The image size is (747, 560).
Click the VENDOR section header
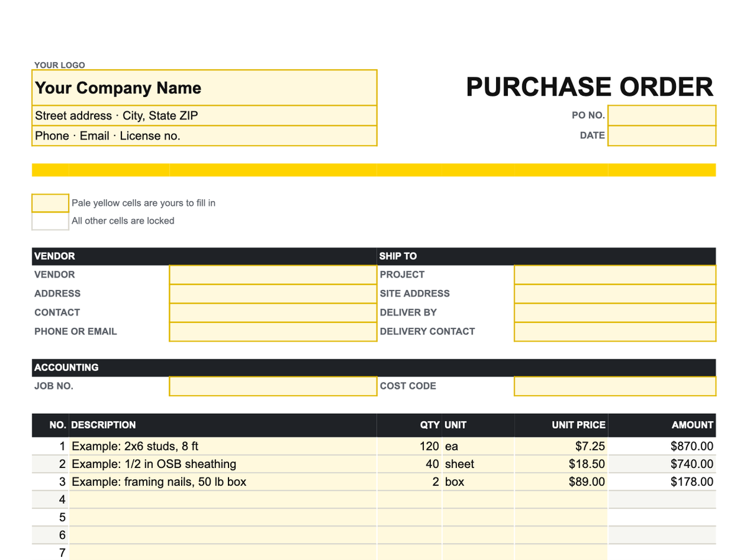[204, 256]
